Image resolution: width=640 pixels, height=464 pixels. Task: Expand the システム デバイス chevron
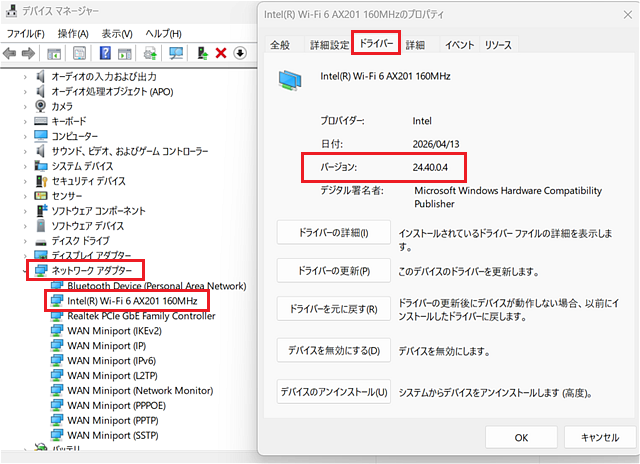pos(25,166)
